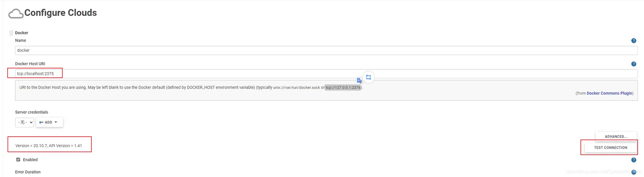Click the Server credentials label

pos(31,112)
